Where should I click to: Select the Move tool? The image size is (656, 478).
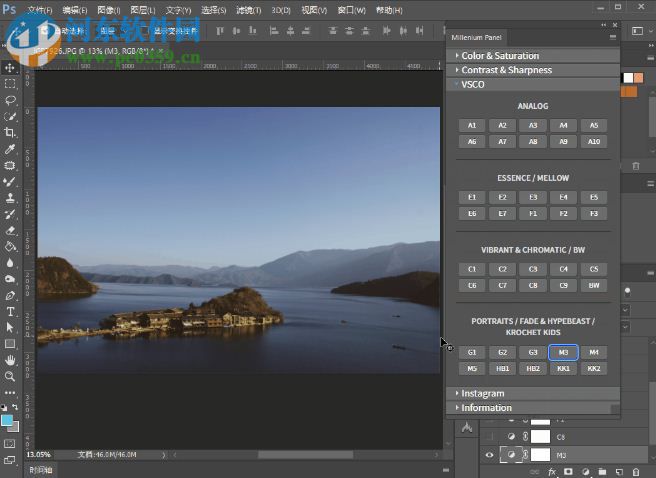[x=10, y=67]
